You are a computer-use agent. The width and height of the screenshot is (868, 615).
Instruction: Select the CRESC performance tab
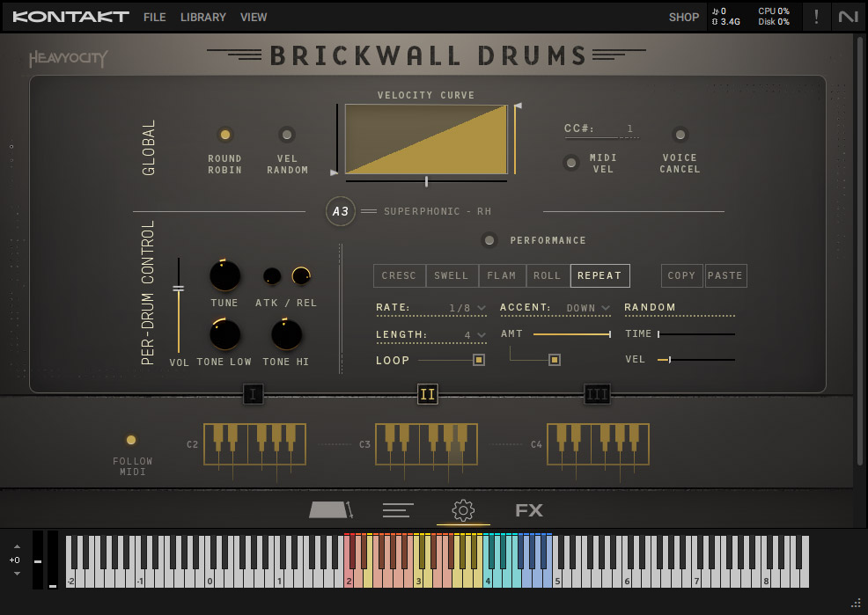(x=400, y=275)
